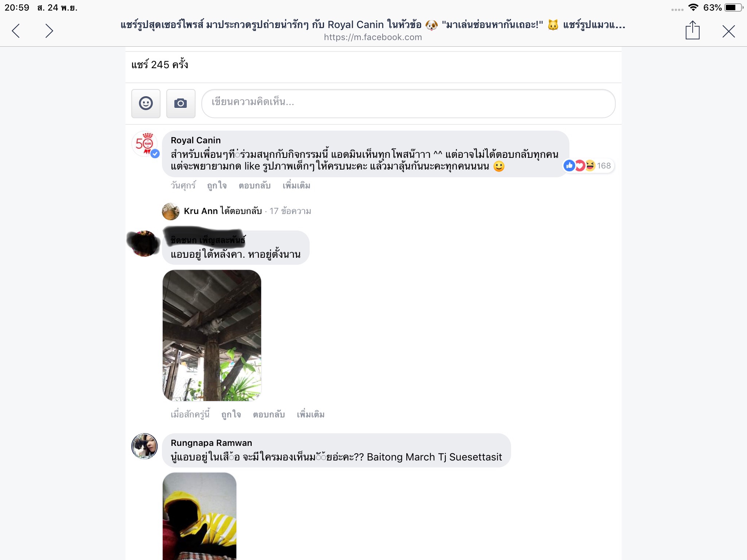Like the under-roof cat photo comment
Screen dimensions: 747x560
coord(231,415)
